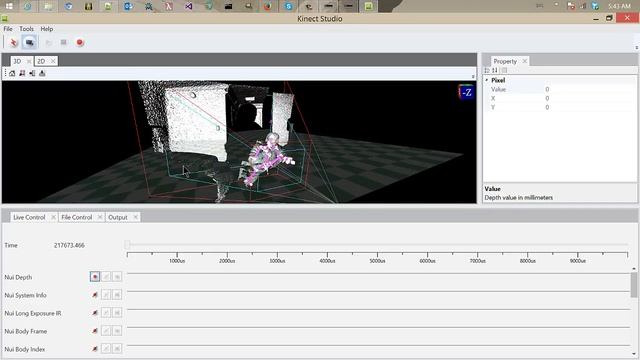The width and height of the screenshot is (640, 360).
Task: Toggle the live sensor stream button in toolbar
Action: [x=29, y=42]
